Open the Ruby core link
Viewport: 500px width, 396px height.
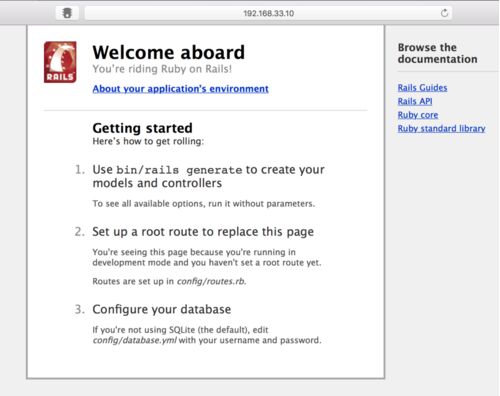tap(418, 115)
